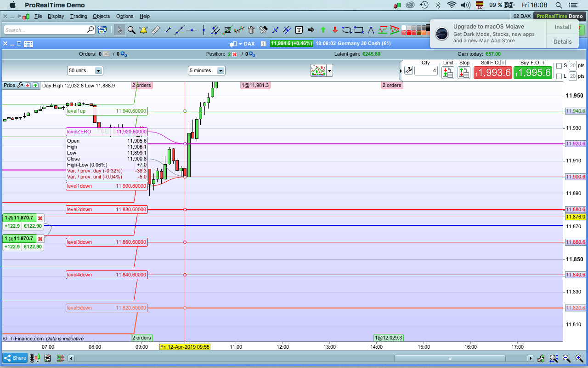Select the rectangle drawing tool
This screenshot has width=588, height=368.
(x=359, y=30)
